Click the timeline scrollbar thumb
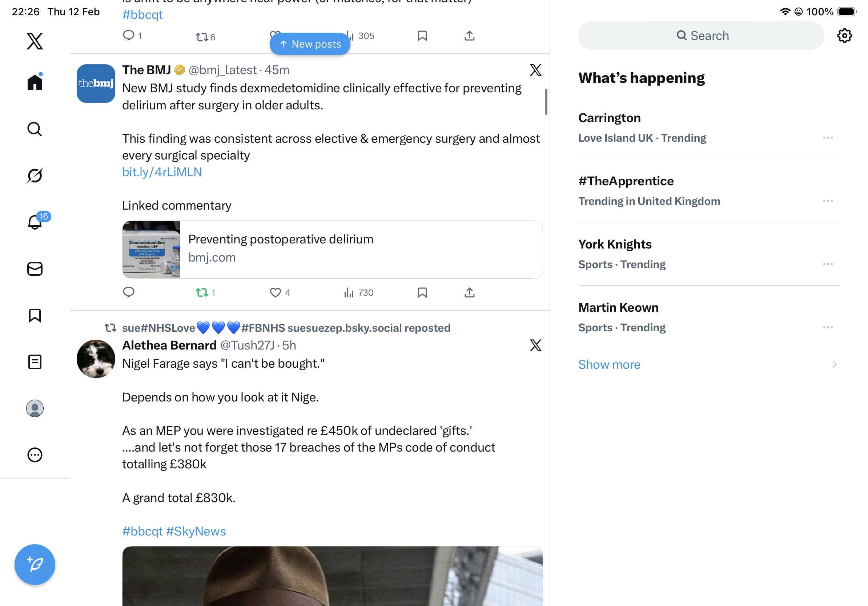 546,101
